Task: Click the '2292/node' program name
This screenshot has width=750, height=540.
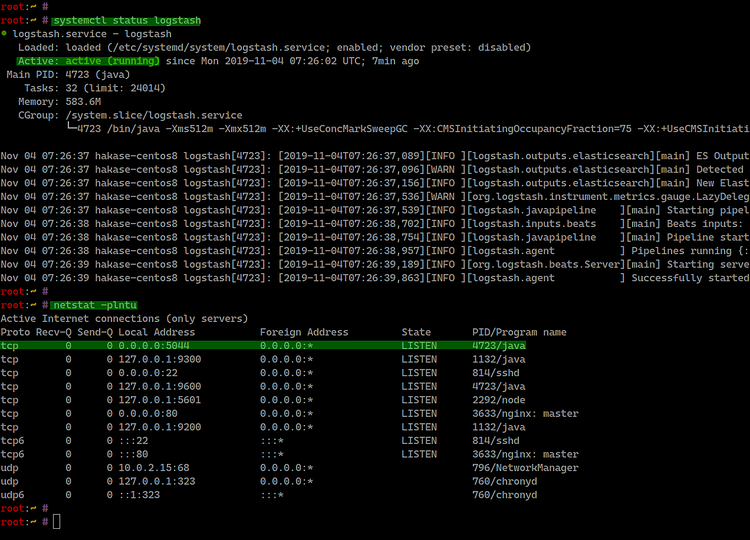Action: (498, 400)
